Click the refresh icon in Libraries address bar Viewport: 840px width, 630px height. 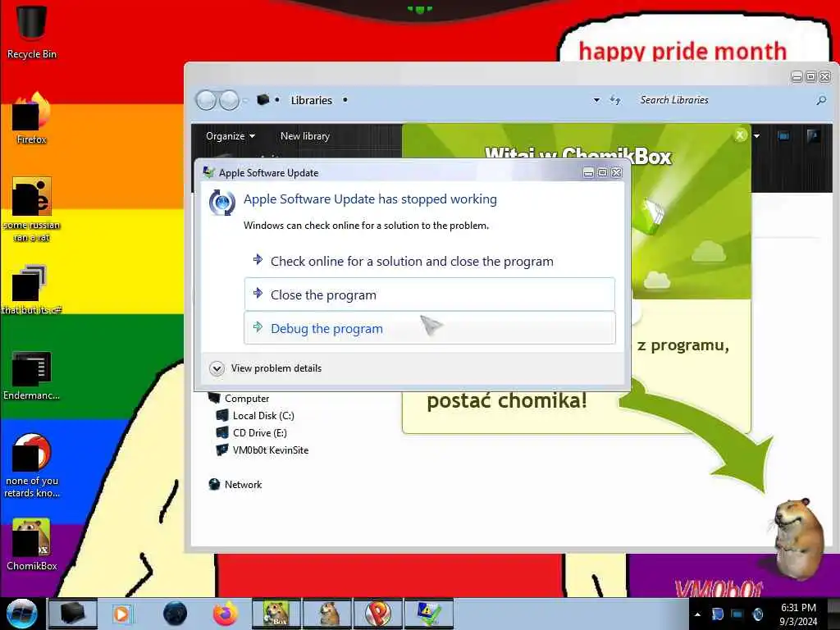pos(615,100)
